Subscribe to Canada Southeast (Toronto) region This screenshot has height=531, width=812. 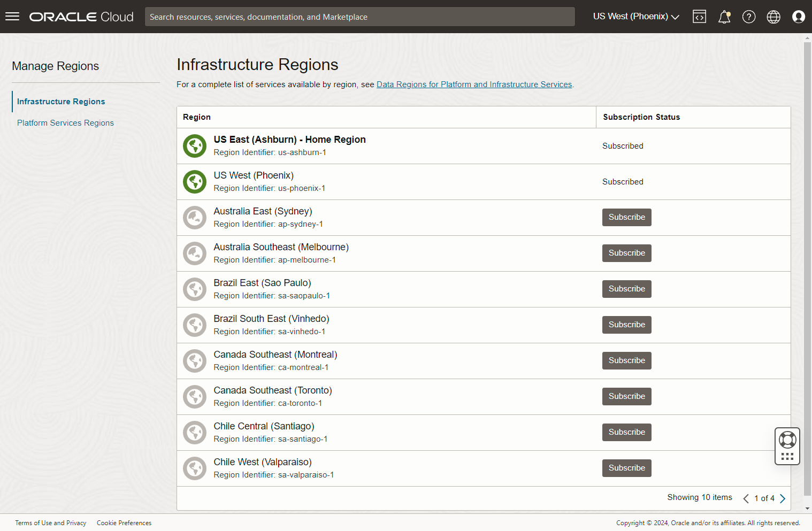tap(626, 396)
